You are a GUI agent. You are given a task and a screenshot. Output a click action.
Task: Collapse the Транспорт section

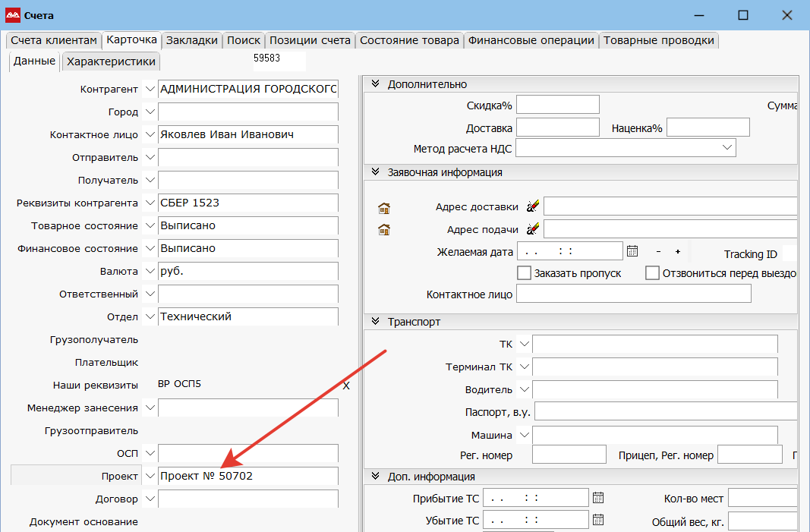click(375, 322)
